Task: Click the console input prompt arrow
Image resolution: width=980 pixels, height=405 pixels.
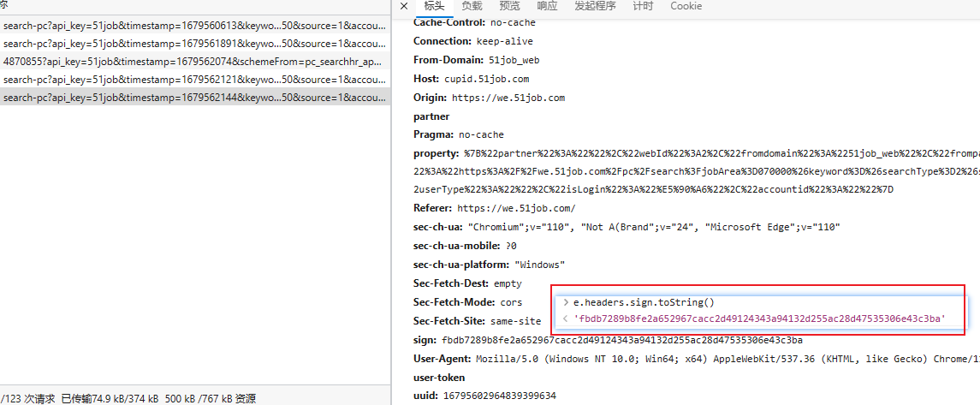Action: pos(565,302)
